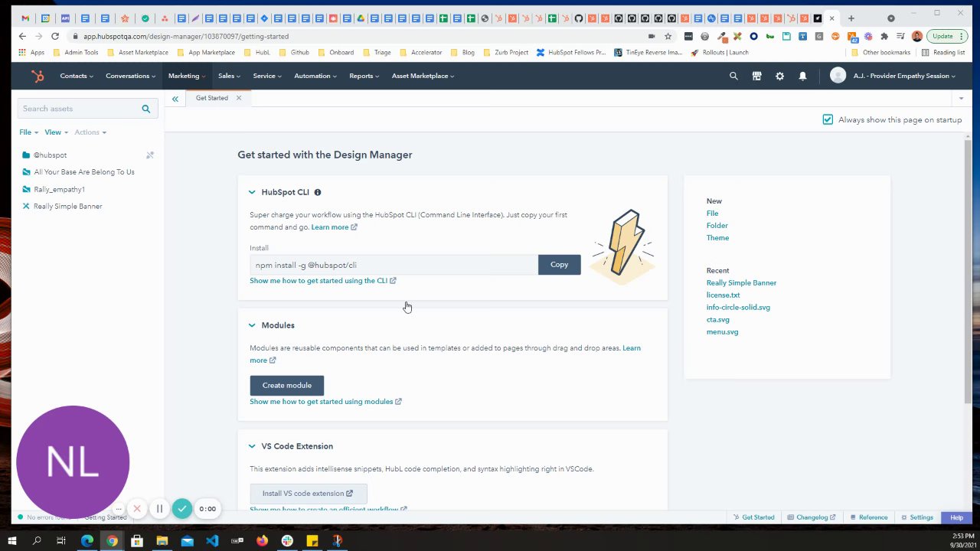Open the Automation navigation dropdown
This screenshot has width=980, height=551.
point(315,76)
